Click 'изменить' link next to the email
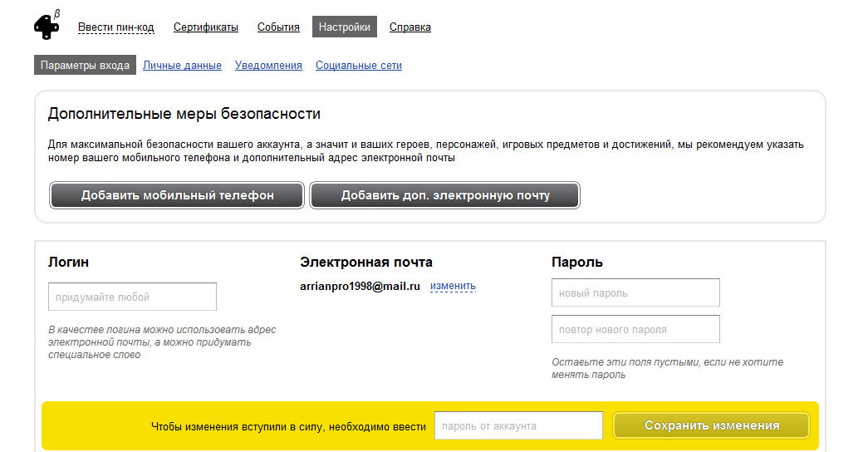This screenshot has width=868, height=452. click(x=453, y=287)
